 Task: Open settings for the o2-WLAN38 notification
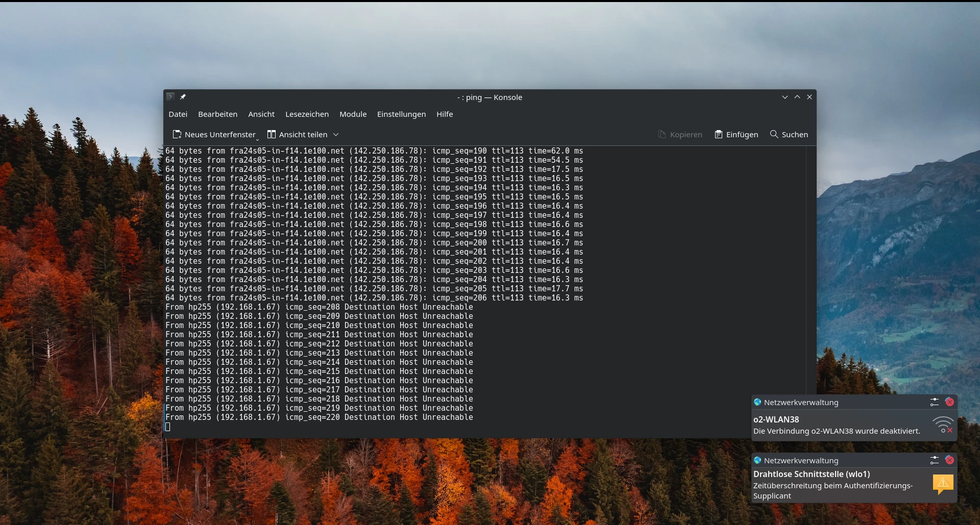[935, 402]
